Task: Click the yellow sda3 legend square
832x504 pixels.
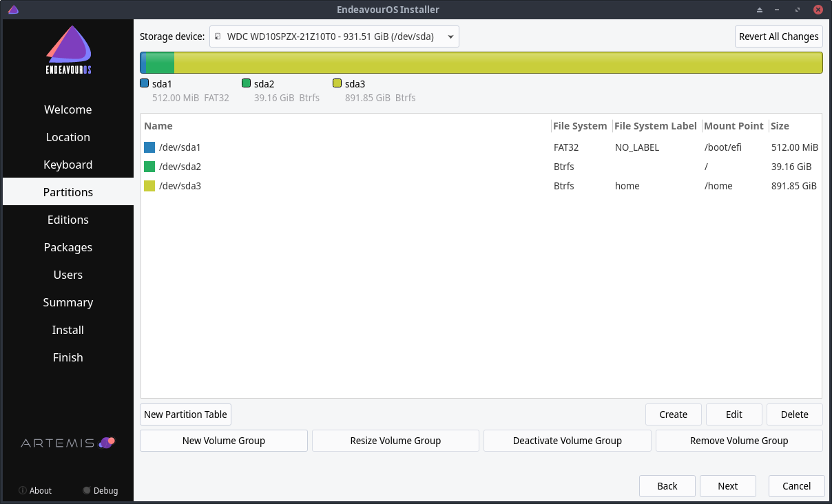Action: [x=337, y=83]
